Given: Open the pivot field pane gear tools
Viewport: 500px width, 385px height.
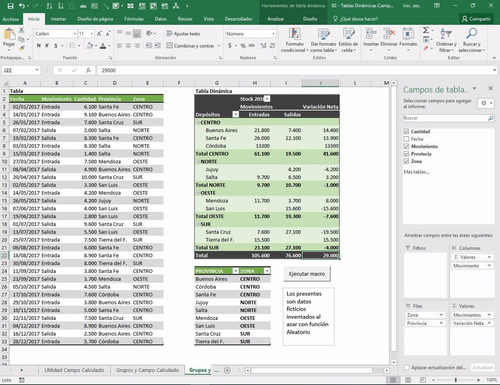Looking at the screenshot, I should point(486,103).
